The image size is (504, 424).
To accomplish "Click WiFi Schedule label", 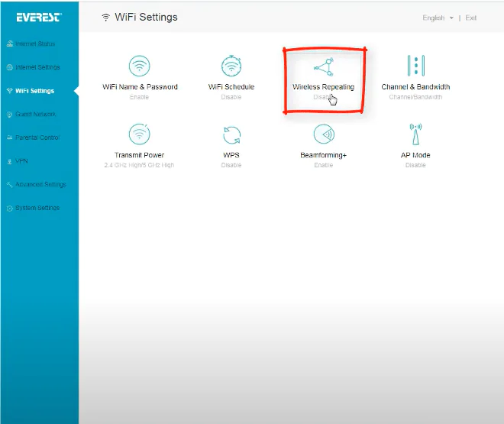I will pos(231,87).
